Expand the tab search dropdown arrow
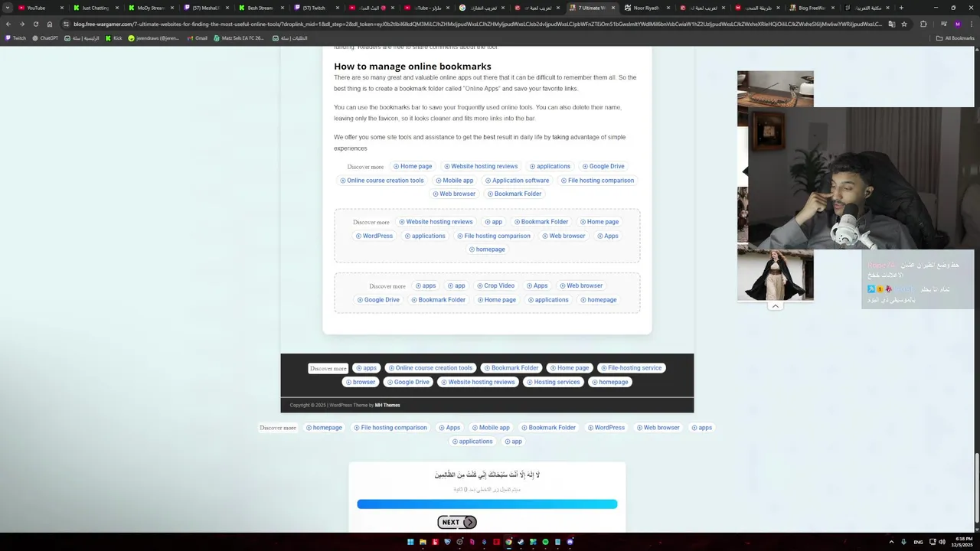 click(x=8, y=8)
